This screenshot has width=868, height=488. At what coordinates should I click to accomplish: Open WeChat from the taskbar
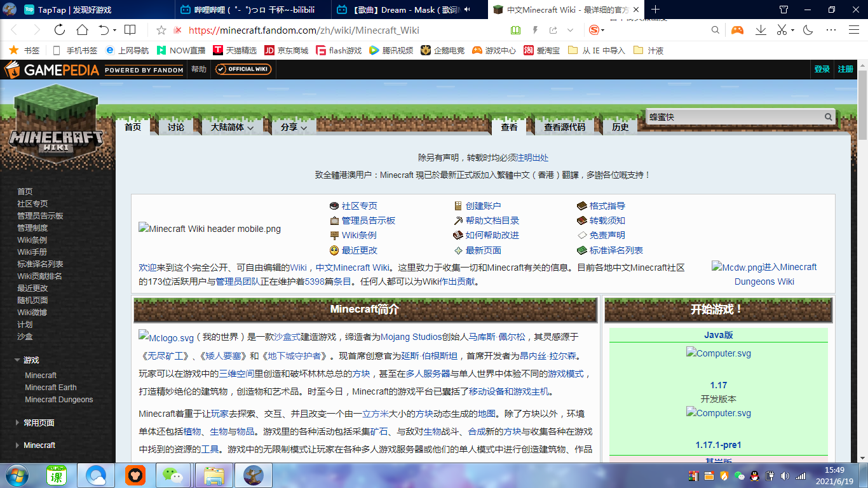(172, 475)
